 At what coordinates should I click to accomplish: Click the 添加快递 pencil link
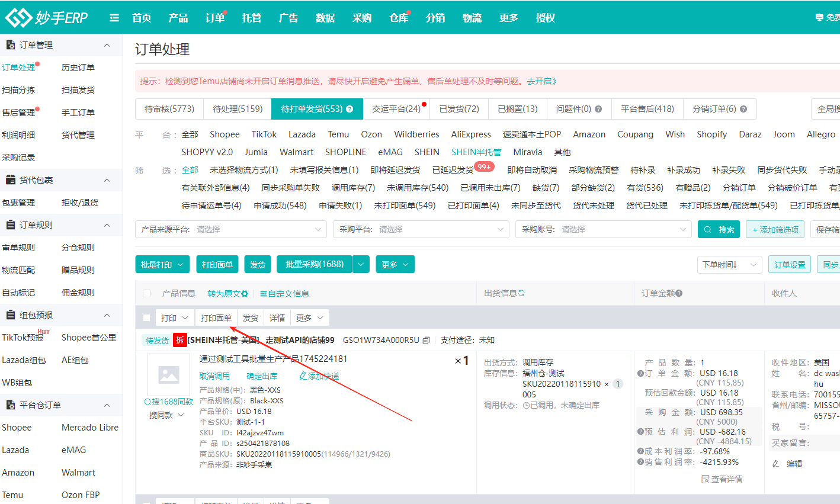pyautogui.click(x=319, y=376)
